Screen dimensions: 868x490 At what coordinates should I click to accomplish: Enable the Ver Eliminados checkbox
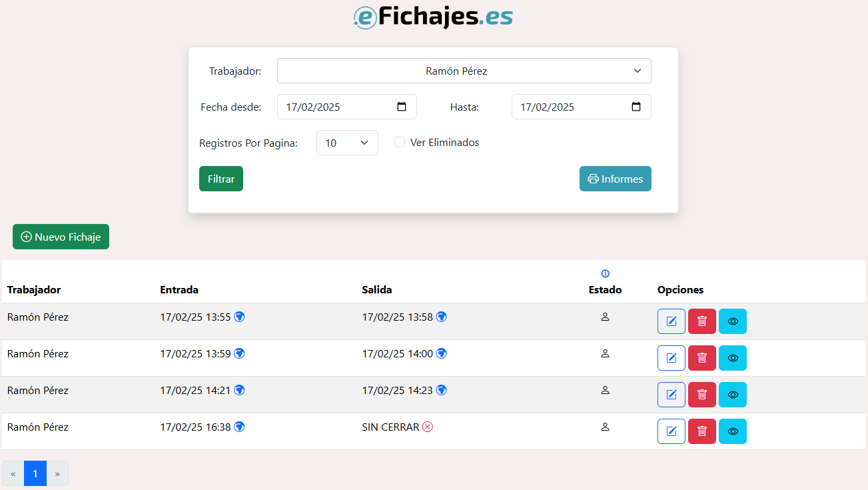[x=400, y=142]
